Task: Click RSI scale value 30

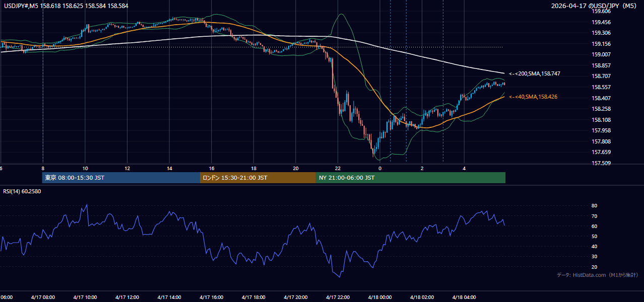Action: [595, 257]
